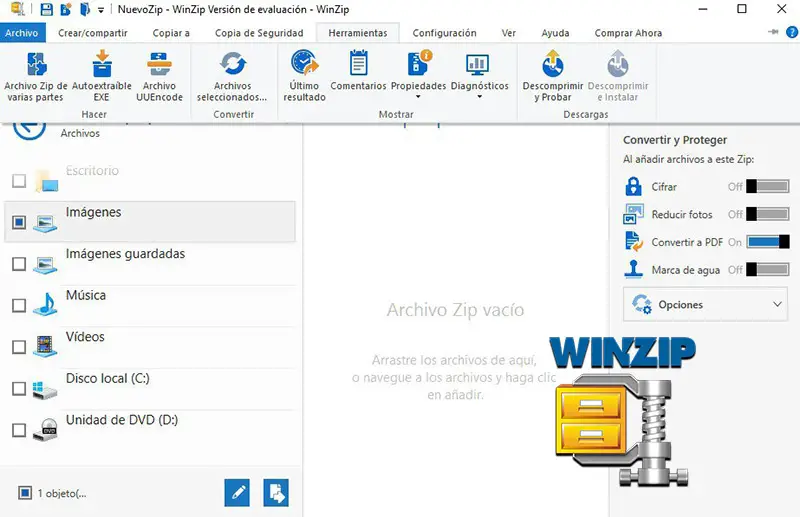Check the Música checkbox
Viewport: 800px width, 517px height.
tap(19, 305)
